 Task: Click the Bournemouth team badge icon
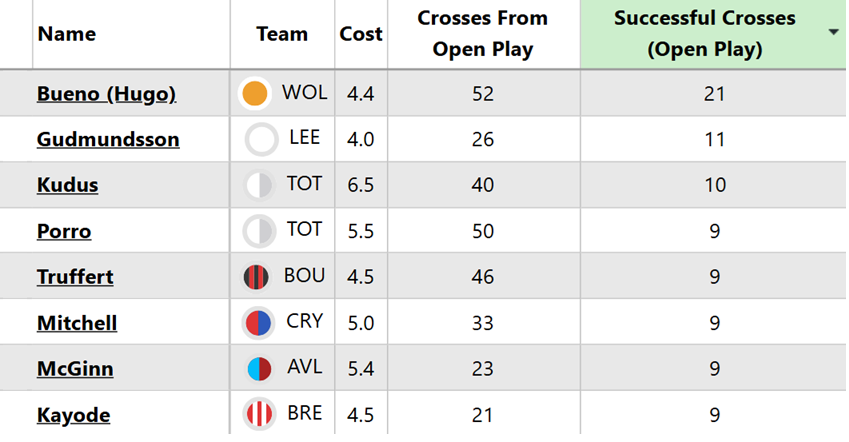tap(258, 277)
